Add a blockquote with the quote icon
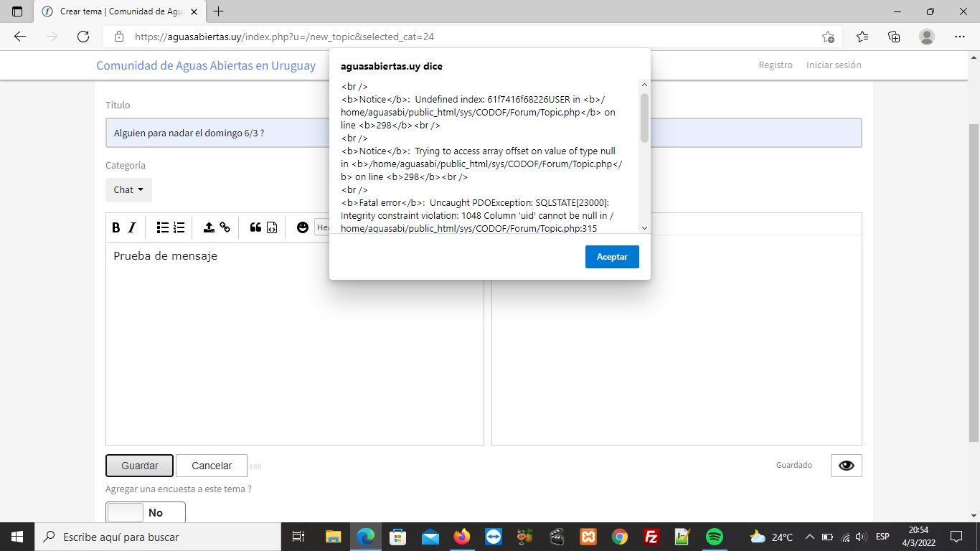The width and height of the screenshot is (980, 551). (x=255, y=227)
